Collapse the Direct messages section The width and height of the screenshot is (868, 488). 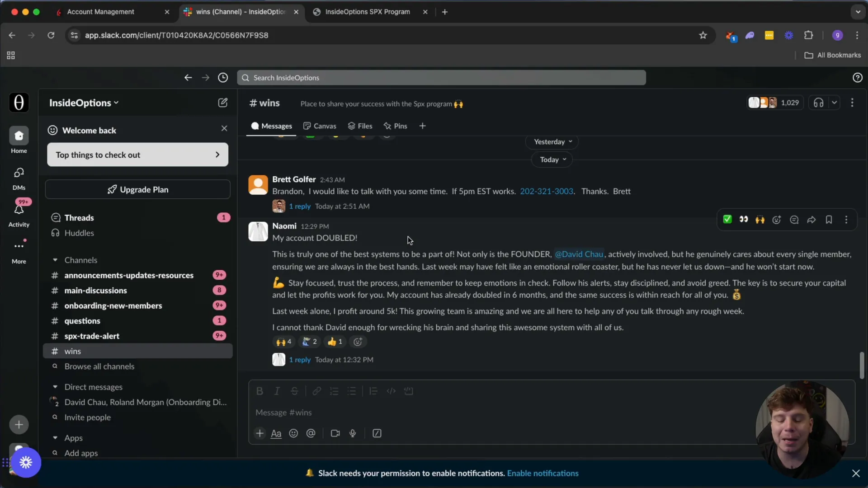55,387
